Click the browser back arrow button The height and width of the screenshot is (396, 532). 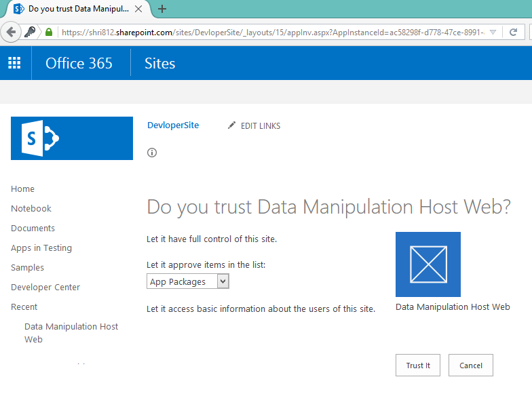click(x=11, y=33)
